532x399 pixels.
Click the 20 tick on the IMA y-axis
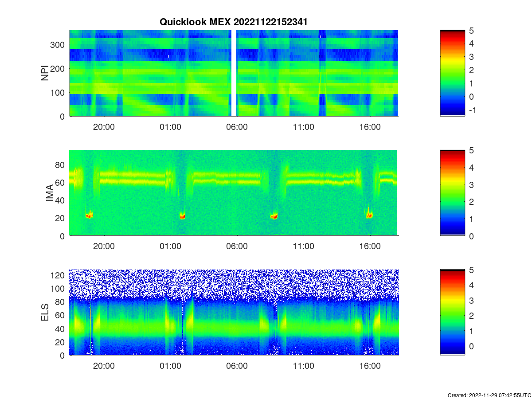pyautogui.click(x=61, y=218)
